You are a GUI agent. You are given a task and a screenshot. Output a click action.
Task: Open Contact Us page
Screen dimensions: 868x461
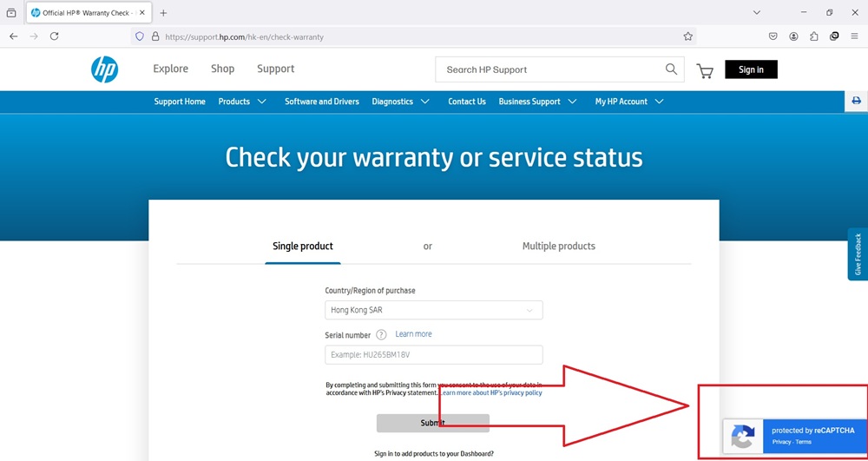(467, 102)
